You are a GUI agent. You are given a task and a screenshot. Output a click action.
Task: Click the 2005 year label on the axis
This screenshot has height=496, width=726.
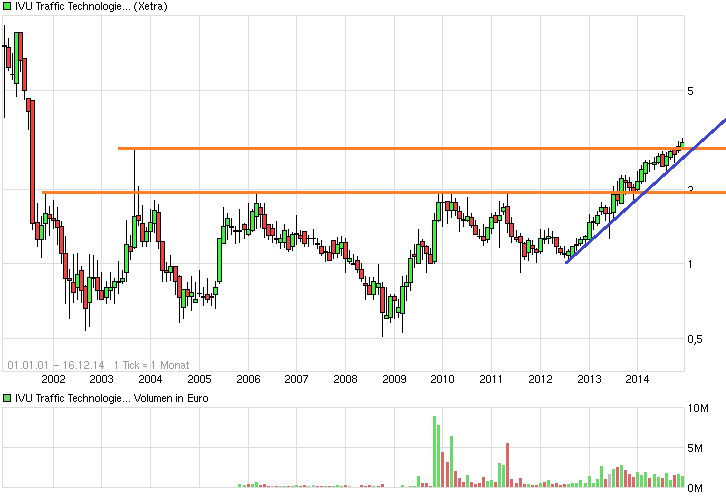[x=200, y=379]
